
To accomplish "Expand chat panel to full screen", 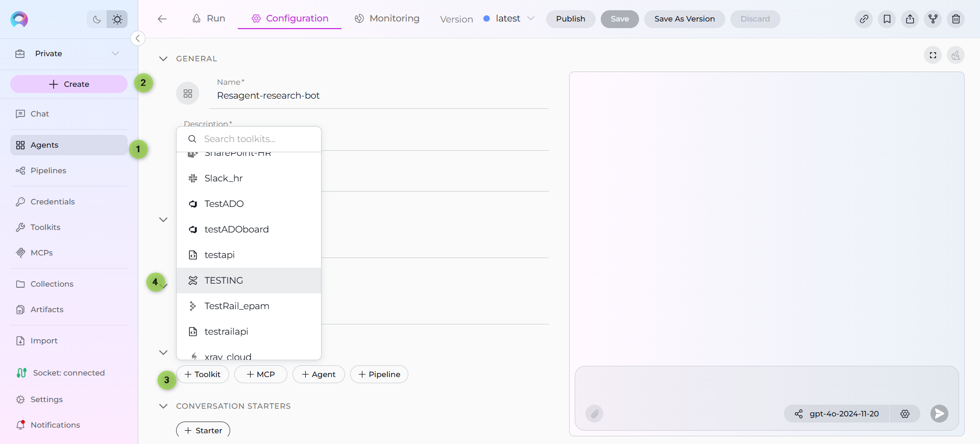I will tap(933, 55).
